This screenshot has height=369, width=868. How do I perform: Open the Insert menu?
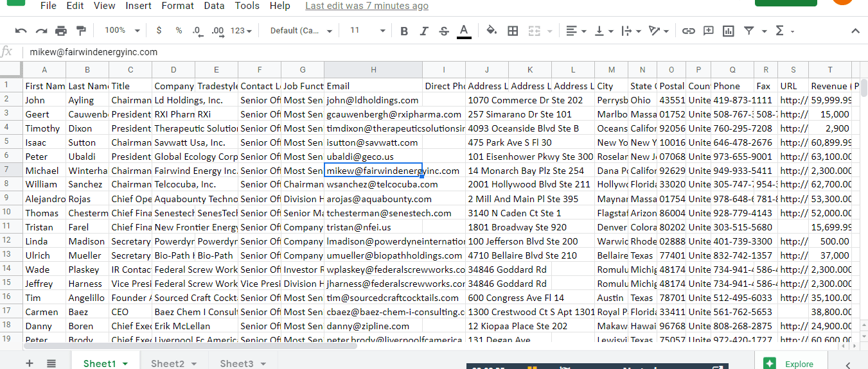click(139, 6)
